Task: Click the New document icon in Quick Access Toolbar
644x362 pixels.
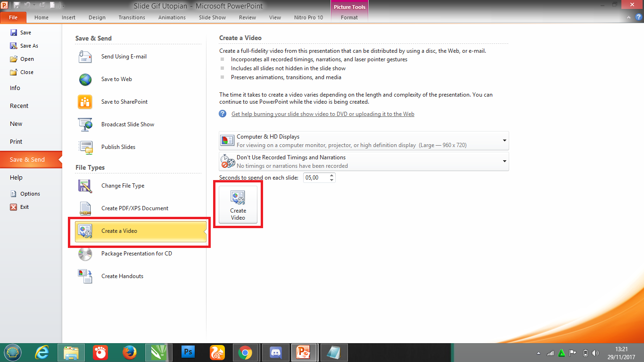Action: pos(53,6)
